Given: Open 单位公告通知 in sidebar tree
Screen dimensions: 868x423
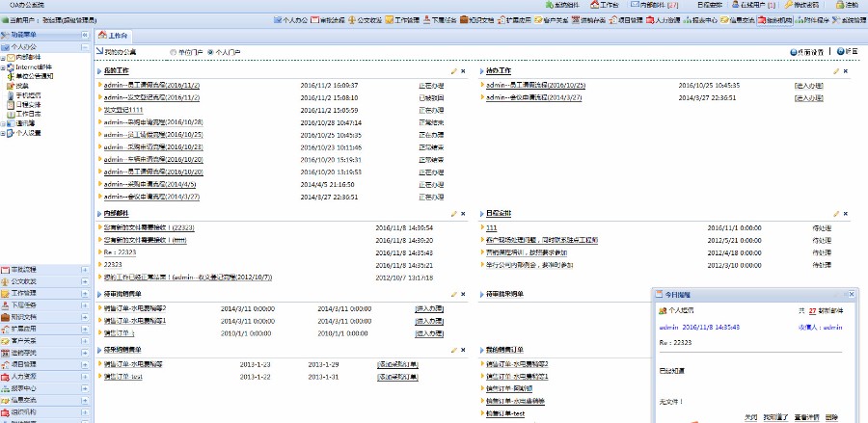Looking at the screenshot, I should (x=35, y=76).
